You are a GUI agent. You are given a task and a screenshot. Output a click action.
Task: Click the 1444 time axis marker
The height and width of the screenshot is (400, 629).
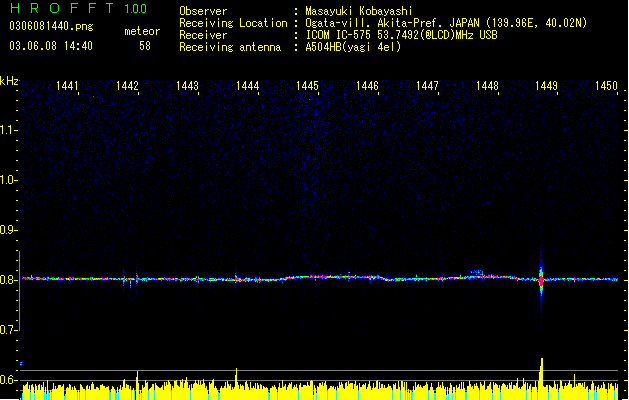(x=248, y=86)
